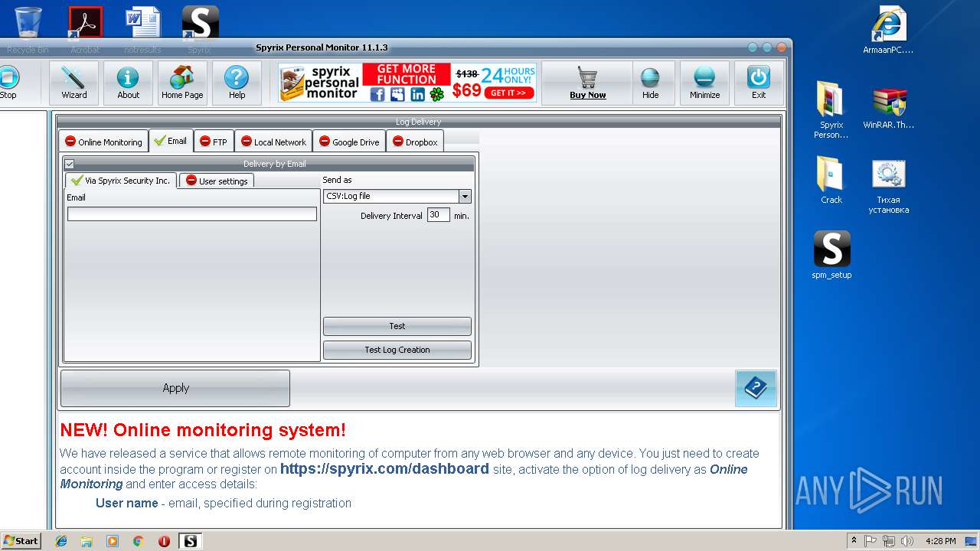Image resolution: width=980 pixels, height=551 pixels.
Task: Click the 4:28 PM clock
Action: 940,541
